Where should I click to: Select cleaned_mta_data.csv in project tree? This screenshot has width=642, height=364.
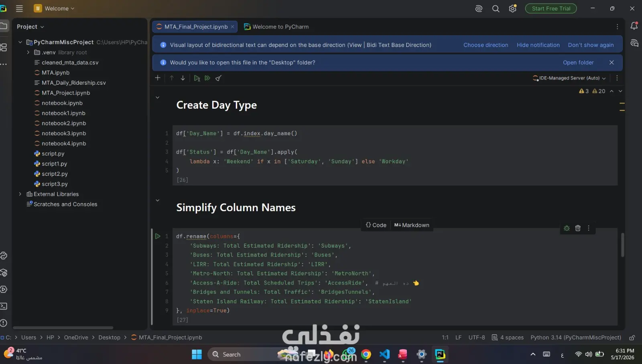pos(70,63)
